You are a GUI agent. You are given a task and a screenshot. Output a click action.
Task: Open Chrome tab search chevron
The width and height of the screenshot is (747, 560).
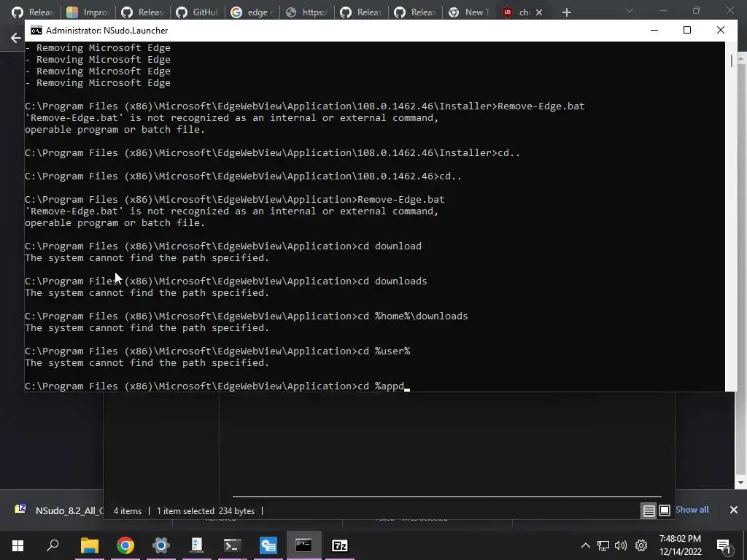click(x=630, y=10)
